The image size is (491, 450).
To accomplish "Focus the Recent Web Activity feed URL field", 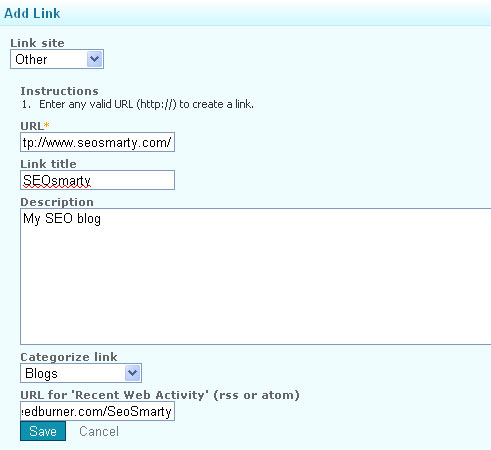I will point(97,411).
